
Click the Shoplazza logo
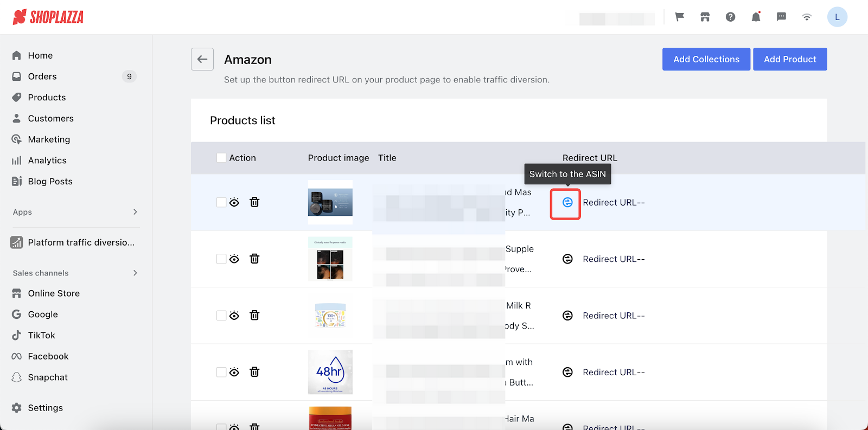tap(48, 17)
